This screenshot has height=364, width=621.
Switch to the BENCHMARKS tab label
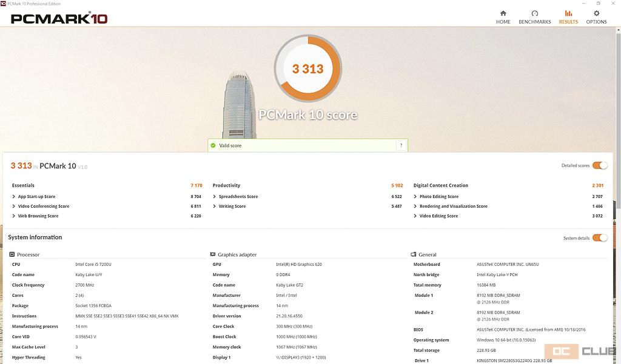coord(535,22)
